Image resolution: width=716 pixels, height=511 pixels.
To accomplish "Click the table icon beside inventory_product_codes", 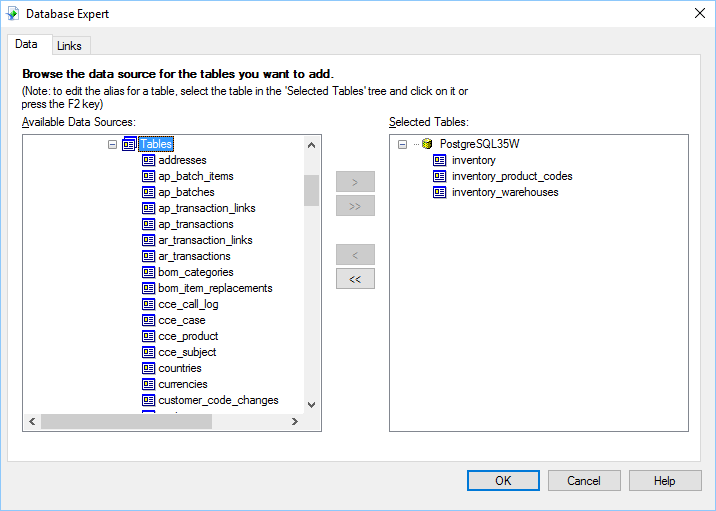I will pyautogui.click(x=440, y=176).
